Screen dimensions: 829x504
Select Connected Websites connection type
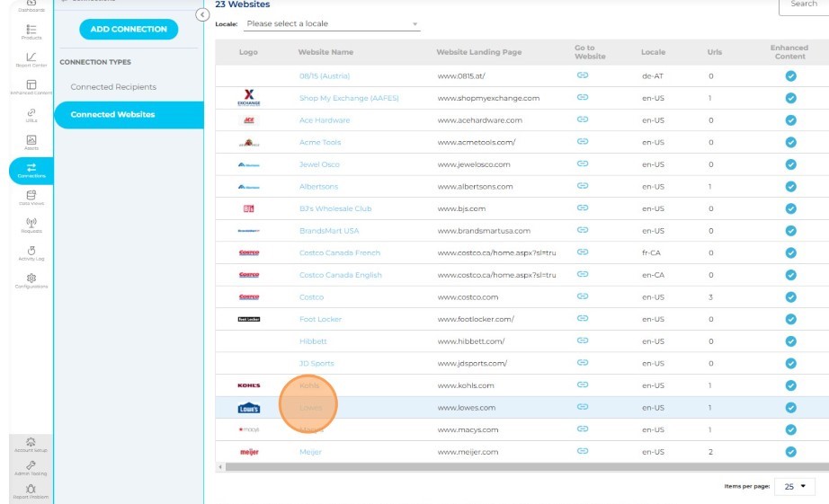tap(129, 115)
